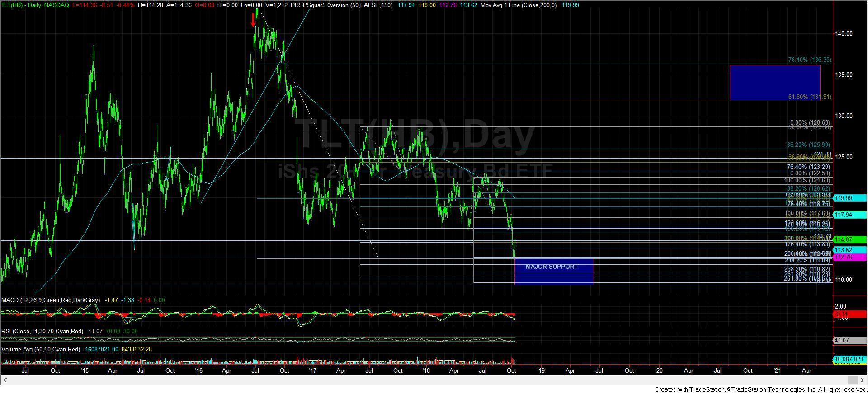The image size is (868, 393).
Task: Click the '17 year label on date axis
Action: pos(312,371)
